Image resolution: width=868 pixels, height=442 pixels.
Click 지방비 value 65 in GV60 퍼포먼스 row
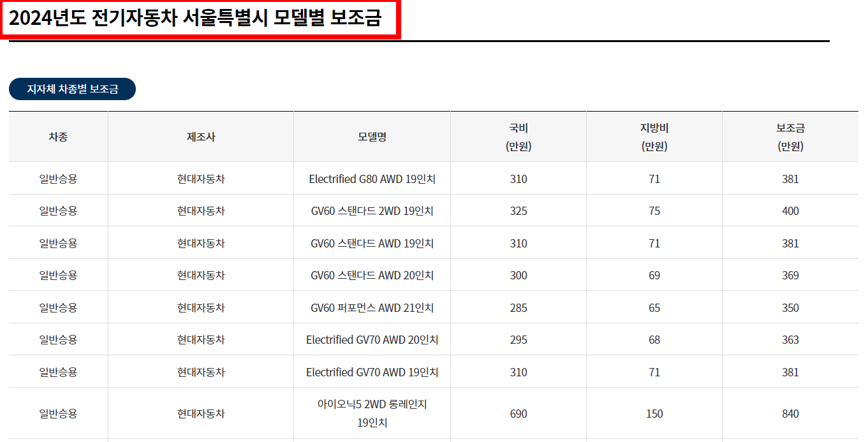654,308
